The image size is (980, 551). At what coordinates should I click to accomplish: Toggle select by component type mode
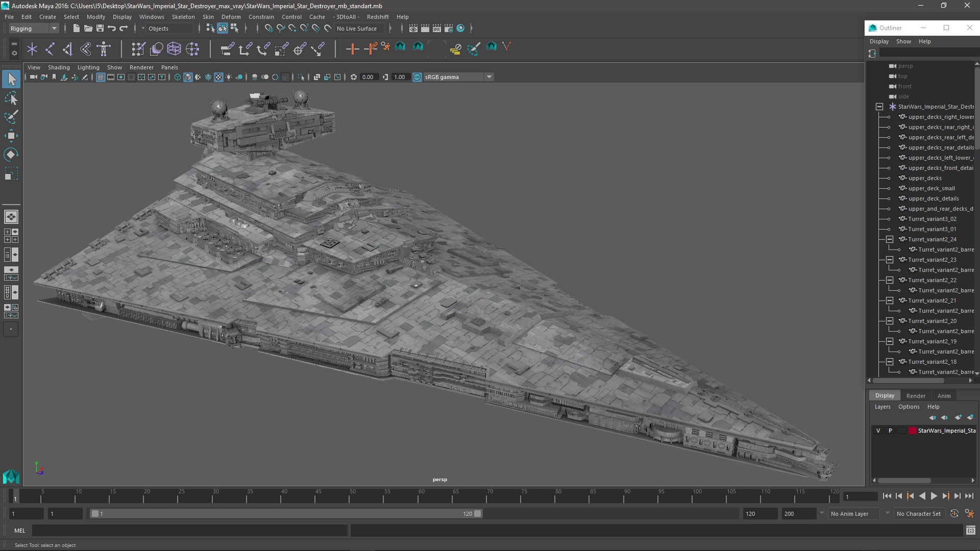point(234,29)
